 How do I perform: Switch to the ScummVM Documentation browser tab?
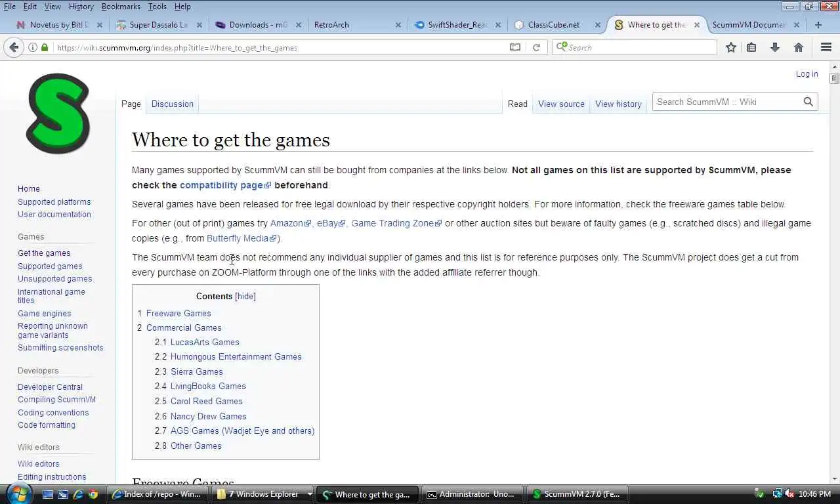[x=756, y=25]
